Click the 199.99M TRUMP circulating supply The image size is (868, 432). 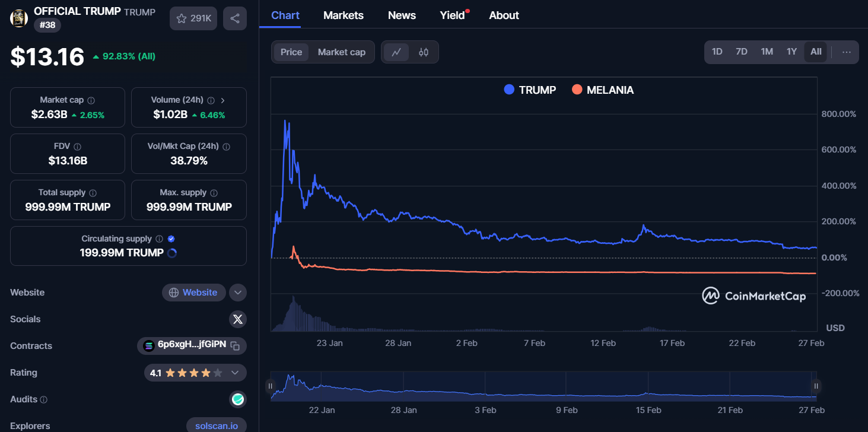tap(122, 253)
